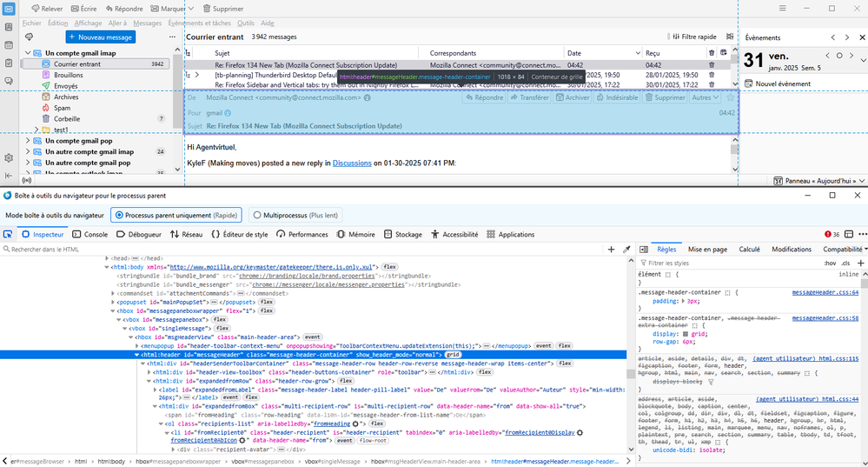The image size is (868, 467).
Task: Focus the Rechercher dans le HTML field
Action: point(301,250)
